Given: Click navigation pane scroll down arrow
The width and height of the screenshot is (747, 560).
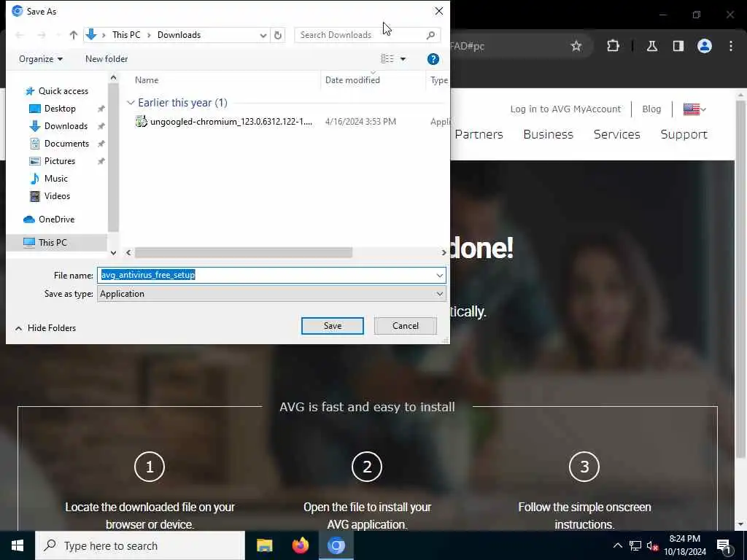Looking at the screenshot, I should (113, 253).
